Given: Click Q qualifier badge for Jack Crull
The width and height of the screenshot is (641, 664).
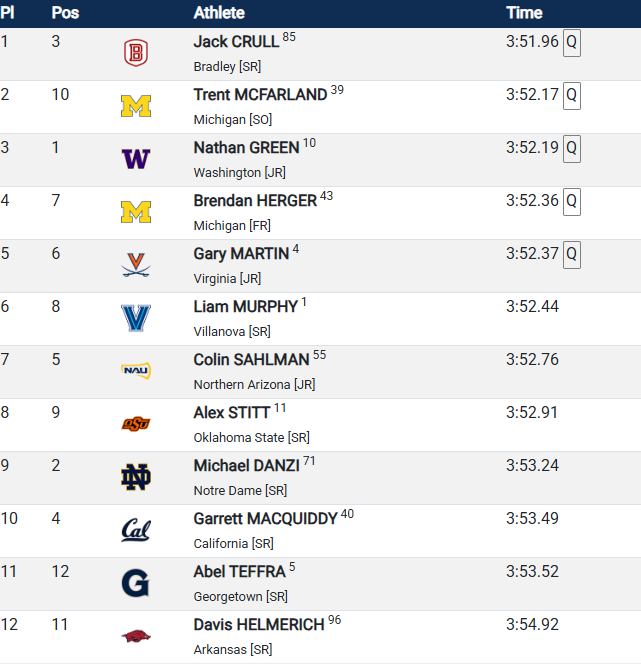Looking at the screenshot, I should [x=572, y=42].
